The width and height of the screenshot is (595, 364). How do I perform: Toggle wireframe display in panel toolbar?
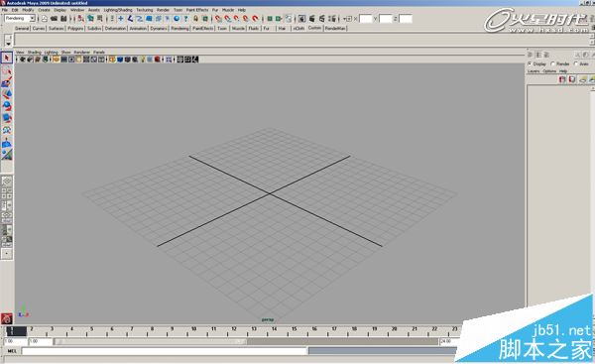112,60
